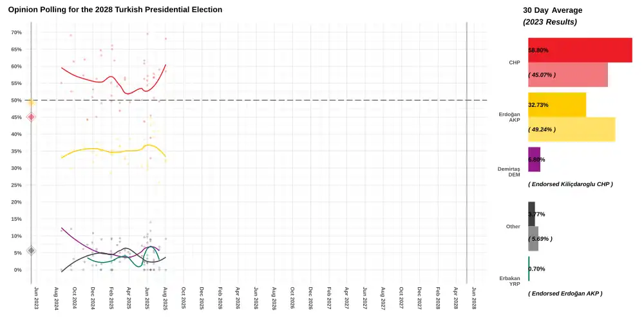Click the red diamond marker at 45%

tap(31, 117)
